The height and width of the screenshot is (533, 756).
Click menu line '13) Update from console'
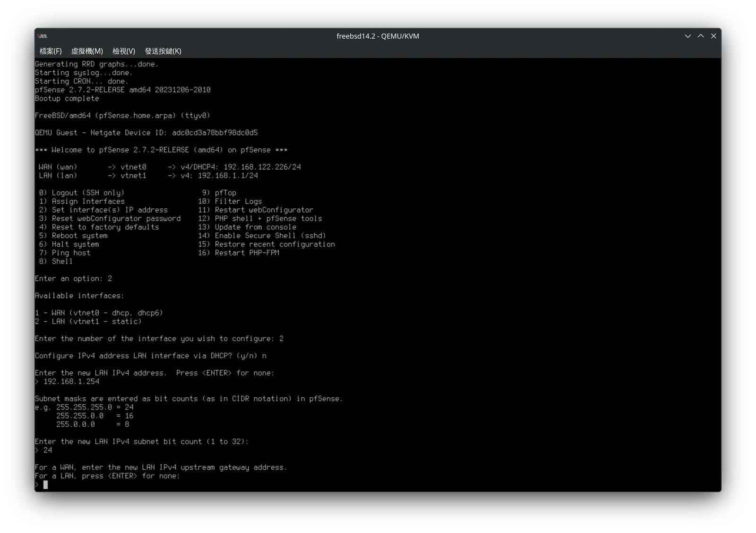247,227
